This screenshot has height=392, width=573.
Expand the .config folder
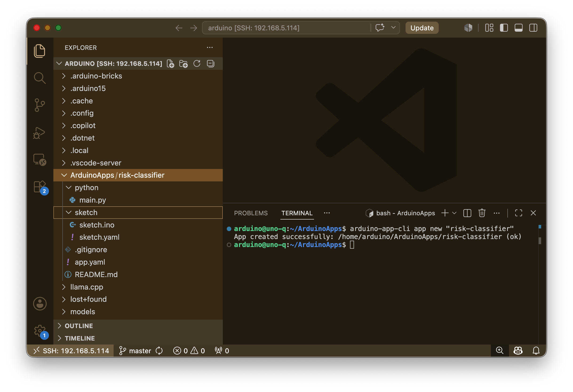click(138, 113)
